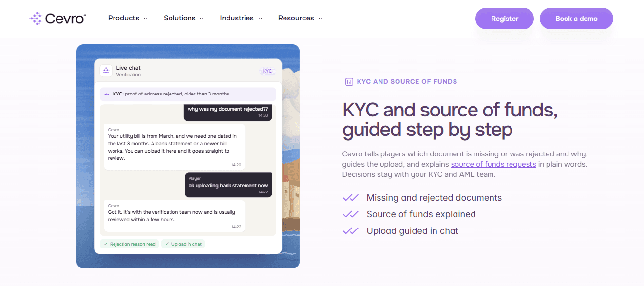Click the chart icon beside KYC AND SOURCE OF FUNDS
The width and height of the screenshot is (644, 286).
[349, 82]
